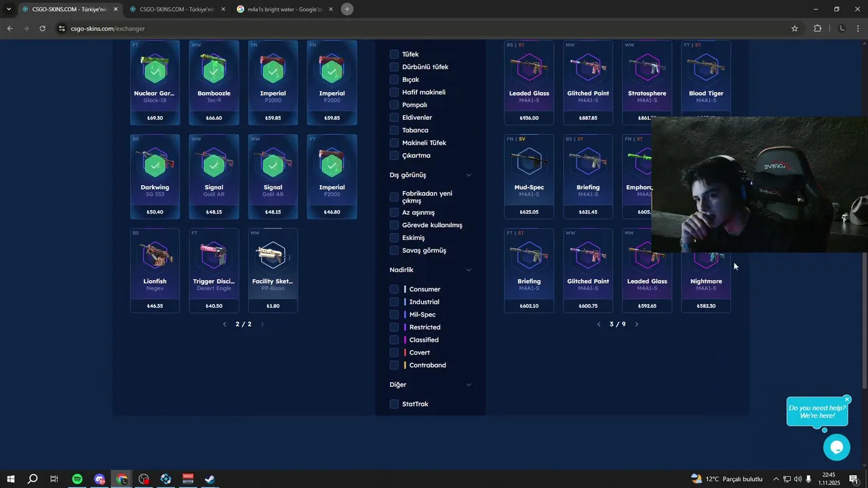Screen dimensions: 868x488
Task: Select the Trigger Discipline Desert Eagle skin
Action: click(214, 270)
